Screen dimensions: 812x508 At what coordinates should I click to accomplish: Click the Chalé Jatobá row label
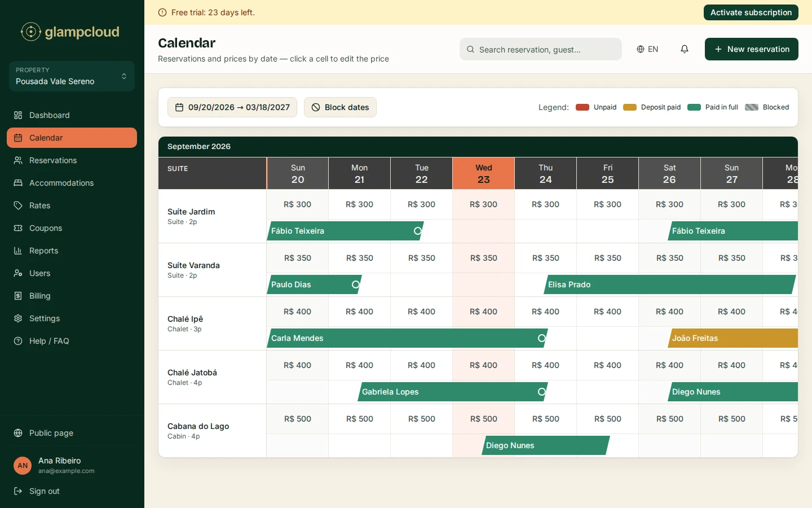click(x=212, y=377)
